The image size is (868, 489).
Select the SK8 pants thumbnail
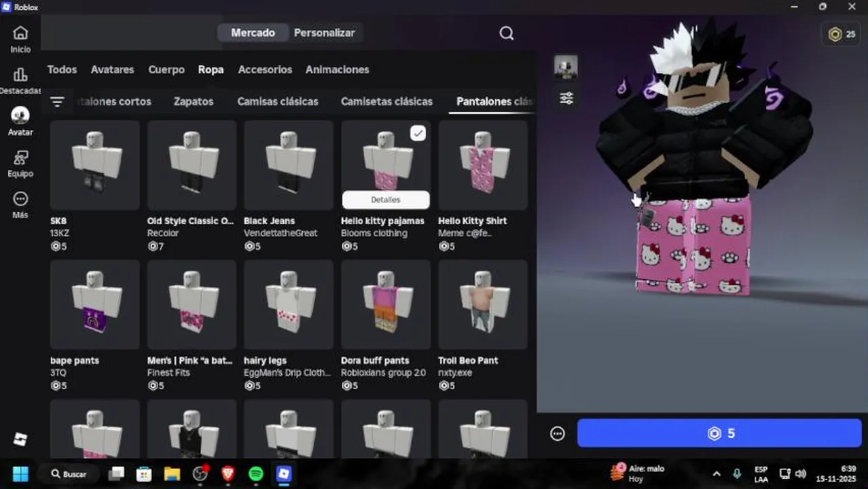point(94,165)
